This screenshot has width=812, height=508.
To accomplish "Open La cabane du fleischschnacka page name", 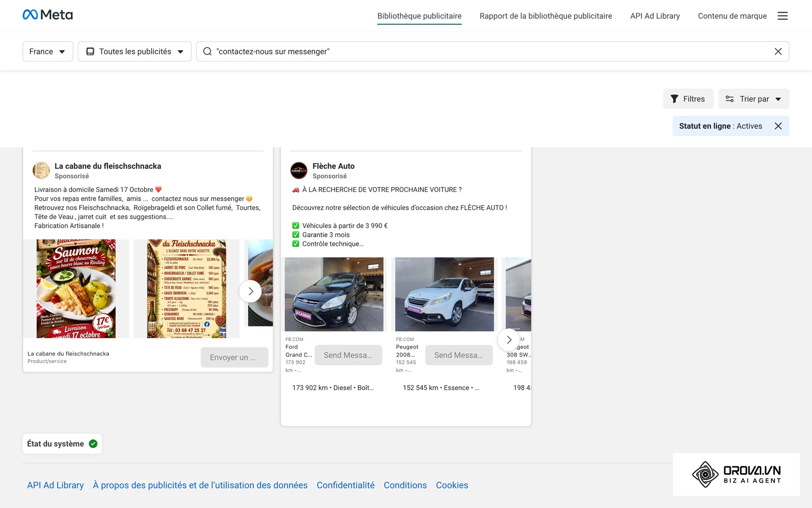I will (108, 166).
